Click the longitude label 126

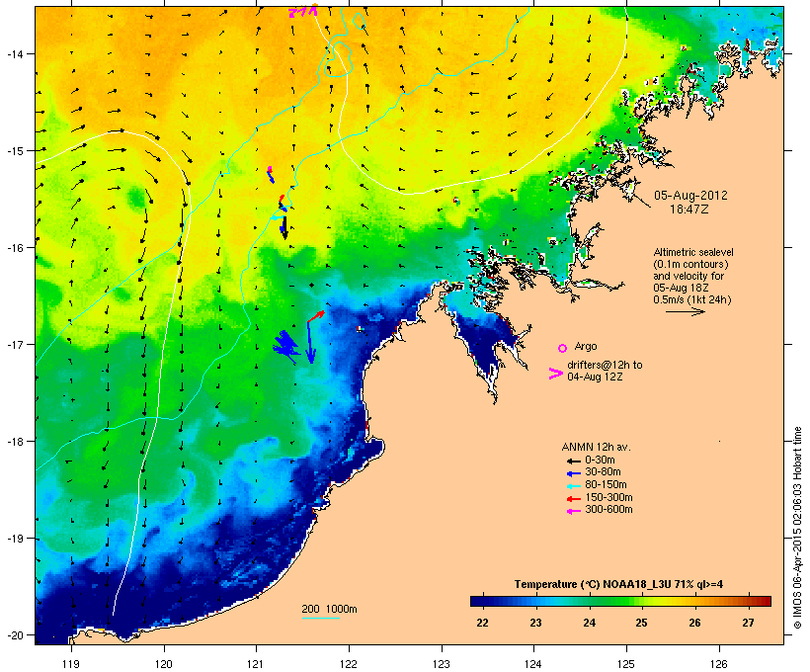pyautogui.click(x=719, y=664)
